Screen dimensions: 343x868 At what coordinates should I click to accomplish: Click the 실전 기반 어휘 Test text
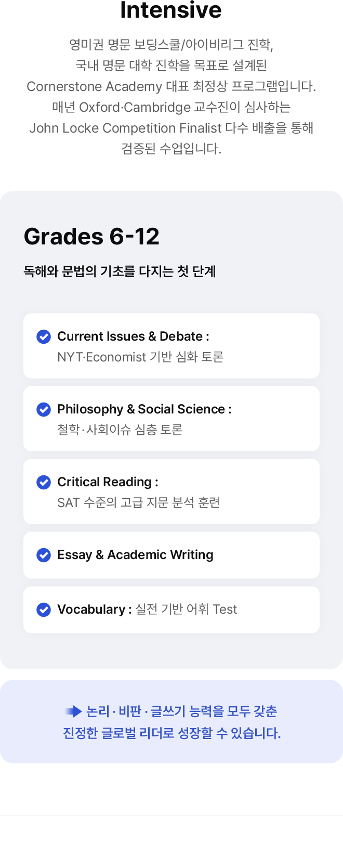[186, 609]
